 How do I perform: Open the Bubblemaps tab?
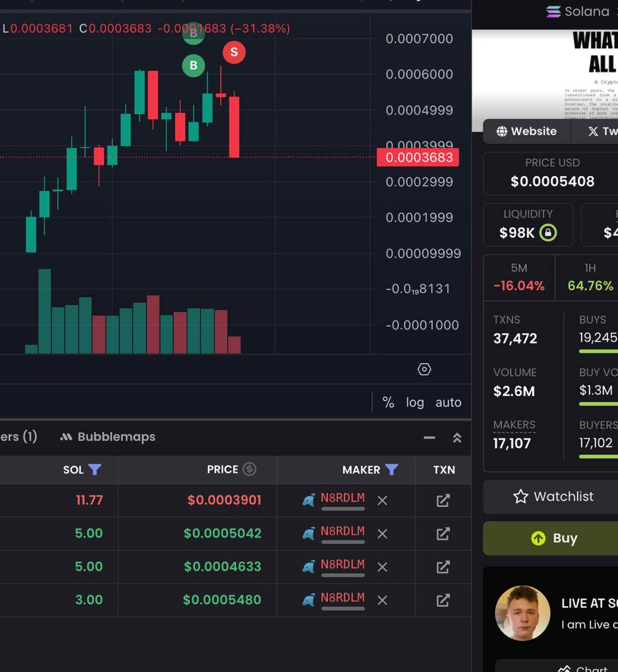coord(108,437)
